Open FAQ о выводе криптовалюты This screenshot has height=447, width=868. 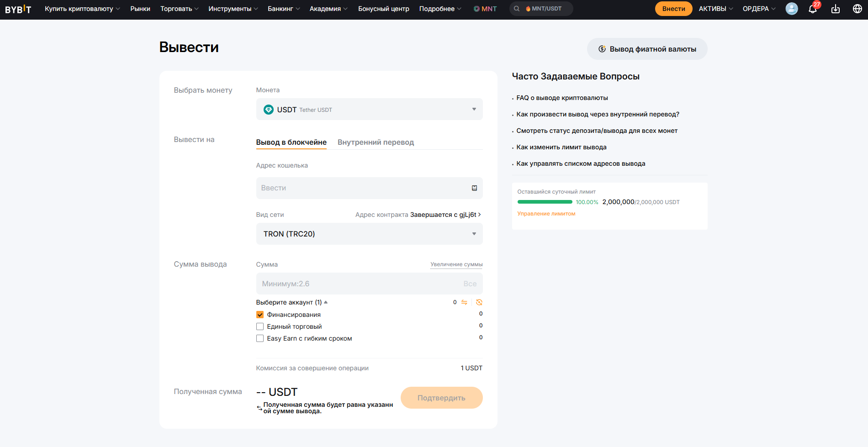tap(562, 98)
